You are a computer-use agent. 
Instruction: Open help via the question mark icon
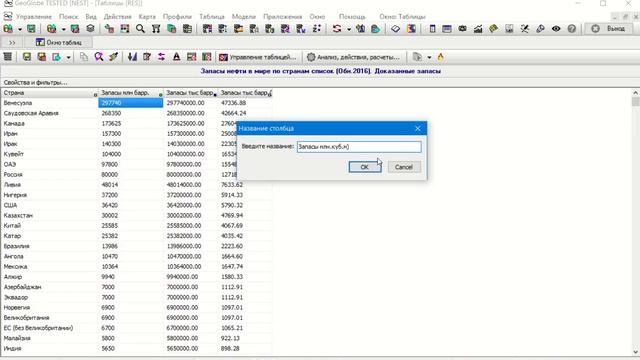click(571, 29)
